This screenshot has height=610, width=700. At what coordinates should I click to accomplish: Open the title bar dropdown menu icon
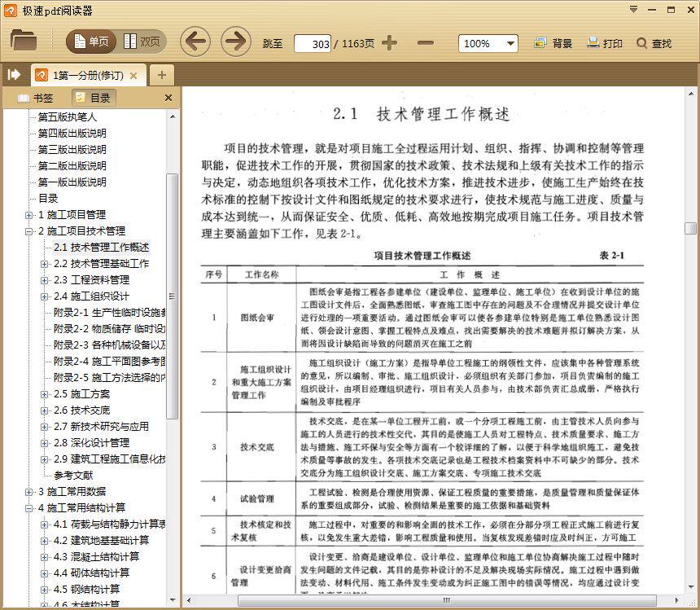pyautogui.click(x=633, y=10)
